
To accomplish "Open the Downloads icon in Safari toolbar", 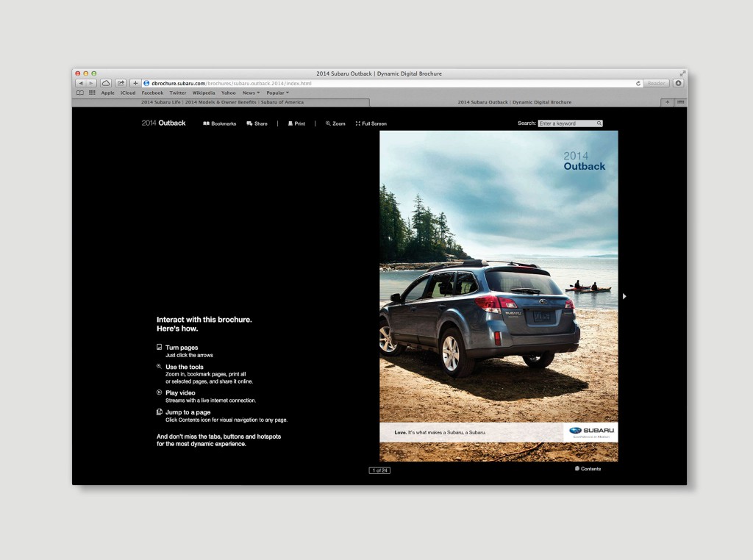I will [x=678, y=84].
